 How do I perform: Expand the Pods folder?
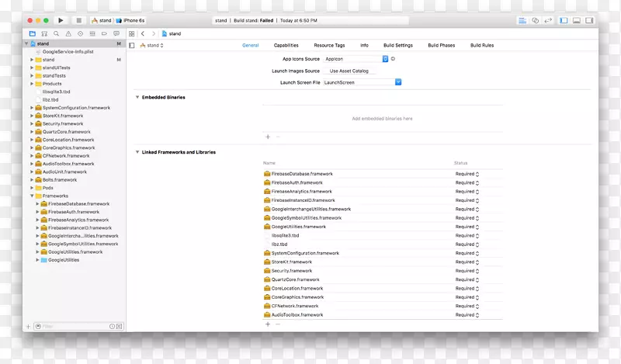click(32, 188)
